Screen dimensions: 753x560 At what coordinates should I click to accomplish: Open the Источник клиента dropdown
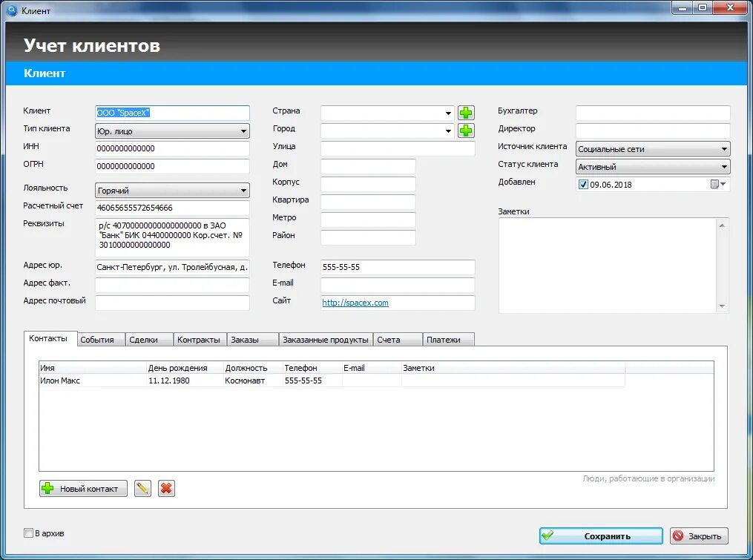[653, 149]
